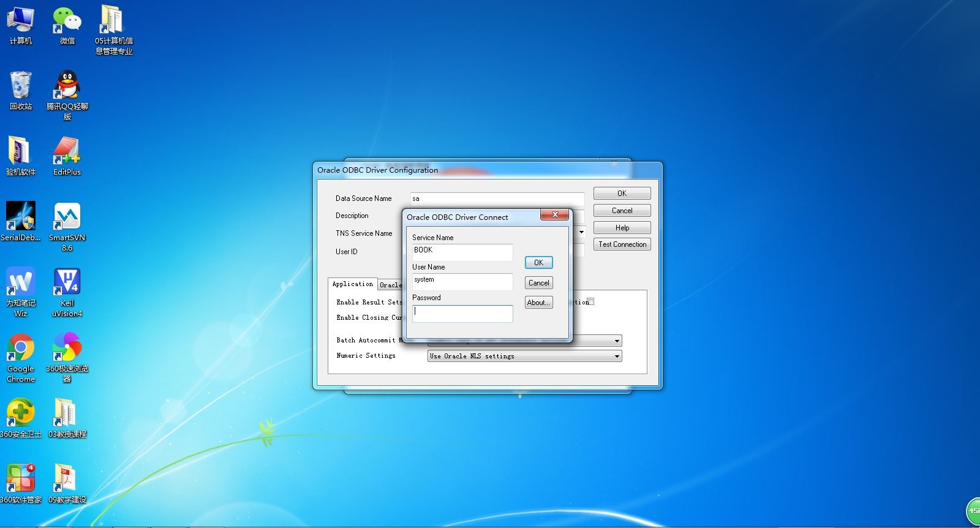Screen dimensions: 980x528
Task: Click the Keil uVision4 shortcut icon
Action: (x=67, y=292)
